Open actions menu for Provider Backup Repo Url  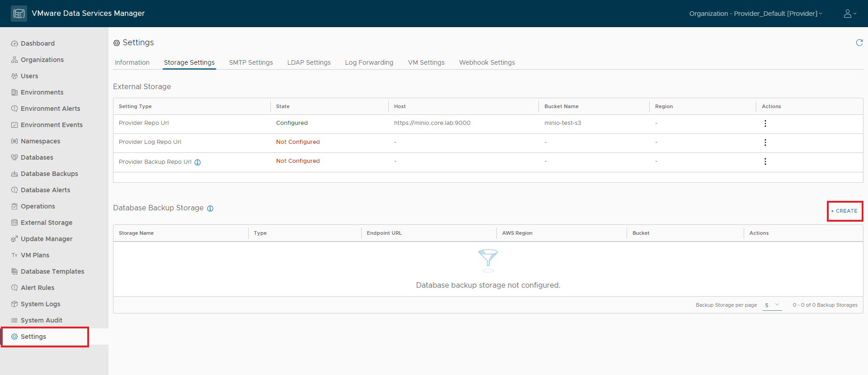click(765, 161)
